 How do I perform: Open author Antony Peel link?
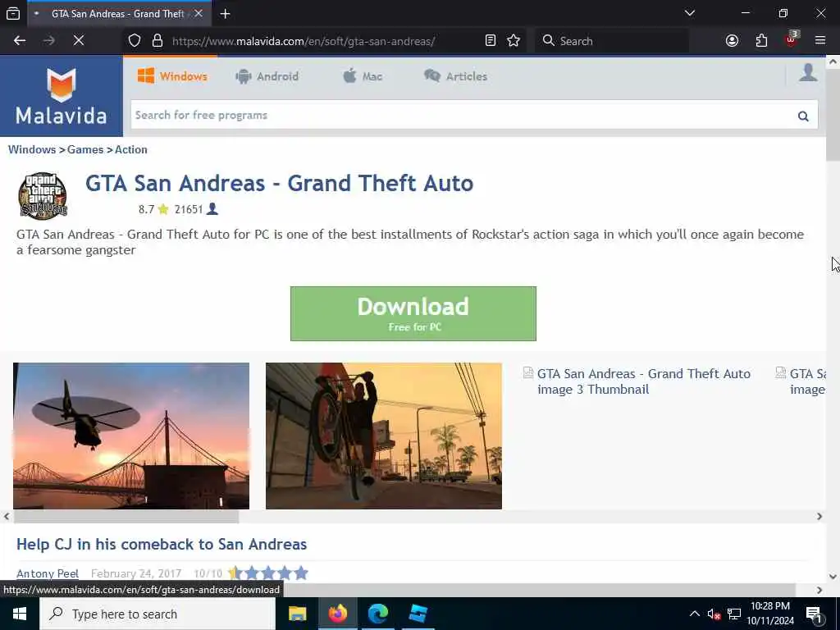48,573
